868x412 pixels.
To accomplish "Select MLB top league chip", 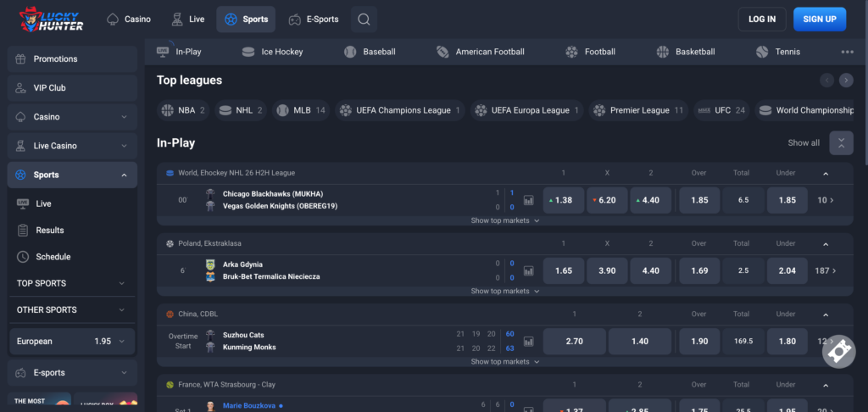I will 301,110.
